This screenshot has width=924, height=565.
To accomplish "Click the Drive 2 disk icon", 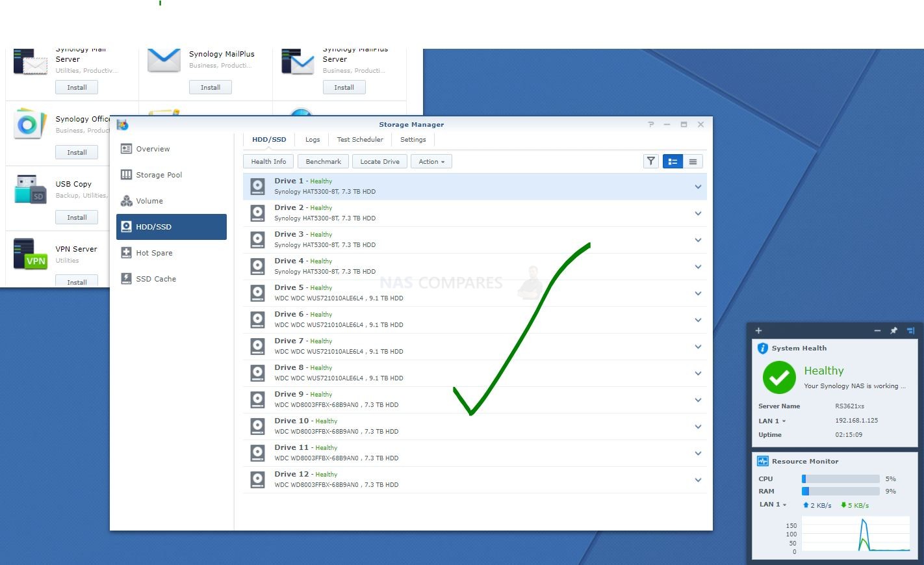I will [258, 213].
